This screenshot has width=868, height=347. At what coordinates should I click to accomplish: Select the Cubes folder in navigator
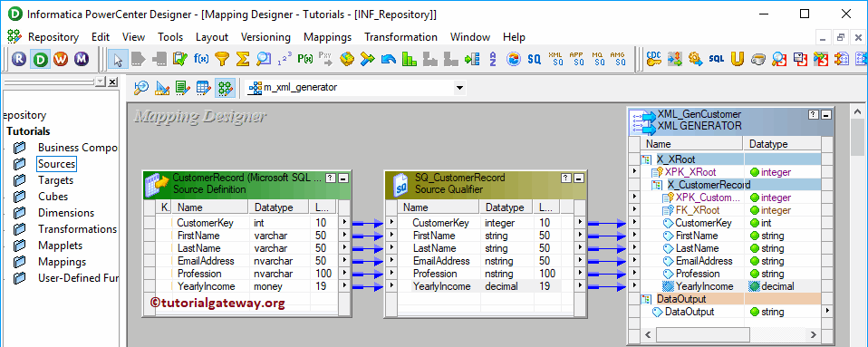point(53,197)
